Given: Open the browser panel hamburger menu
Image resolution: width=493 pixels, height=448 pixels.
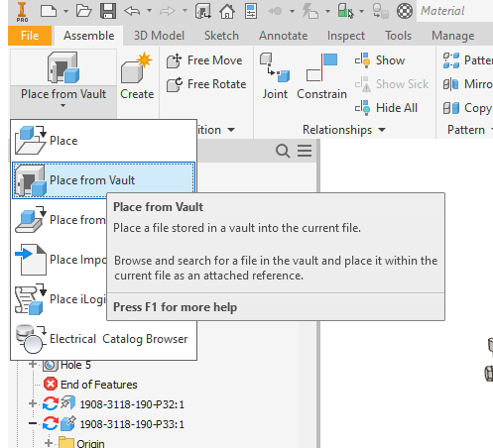Looking at the screenshot, I should pos(305,151).
